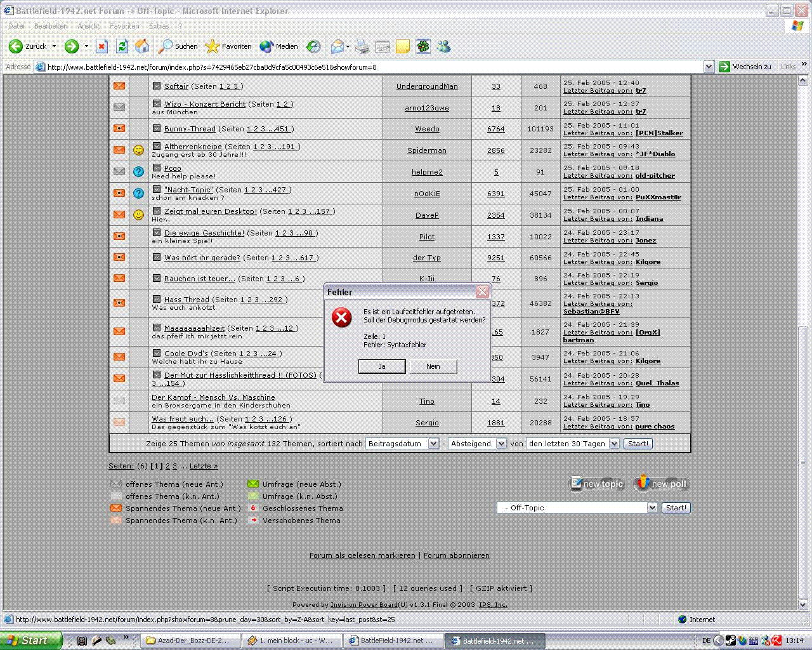Click the Mail envelope toolbar icon
This screenshot has width=812, height=650.
[x=337, y=46]
